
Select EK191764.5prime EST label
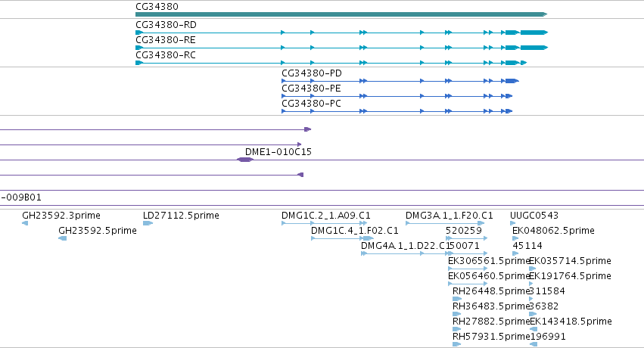tap(570, 276)
